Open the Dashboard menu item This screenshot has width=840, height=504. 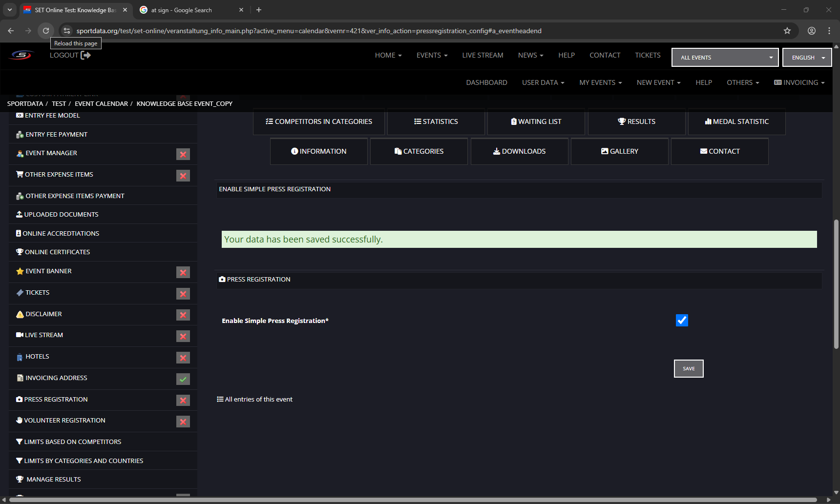pos(486,82)
